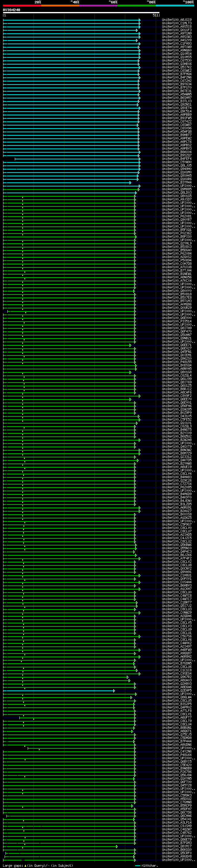197x868 pixels.
Task: Open entry UniRef100_B9T634
Action: 177,84
